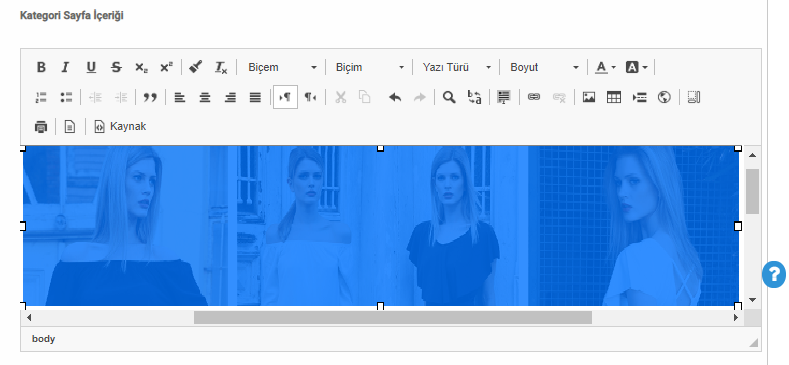
Task: Undo the last action
Action: 395,97
